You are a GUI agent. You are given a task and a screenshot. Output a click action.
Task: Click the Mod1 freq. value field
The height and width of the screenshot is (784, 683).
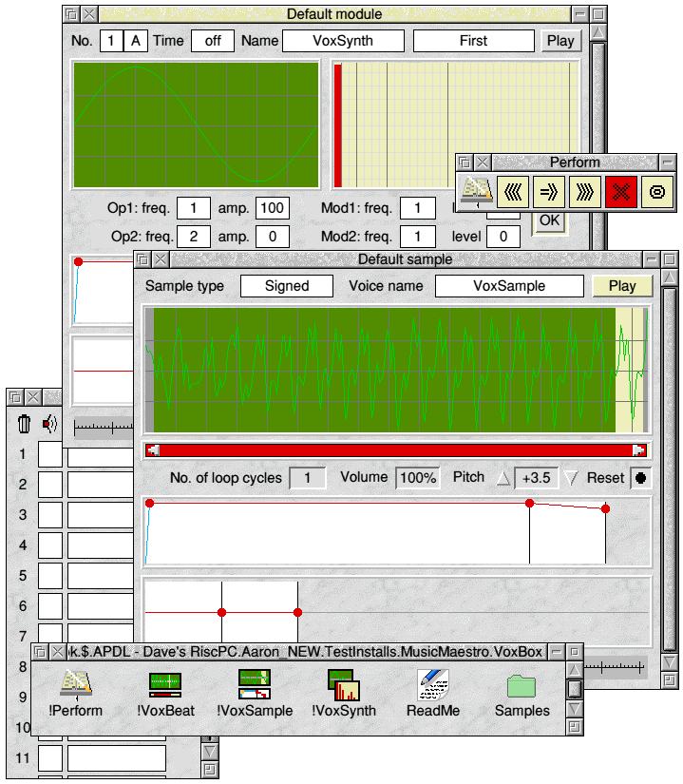point(418,208)
